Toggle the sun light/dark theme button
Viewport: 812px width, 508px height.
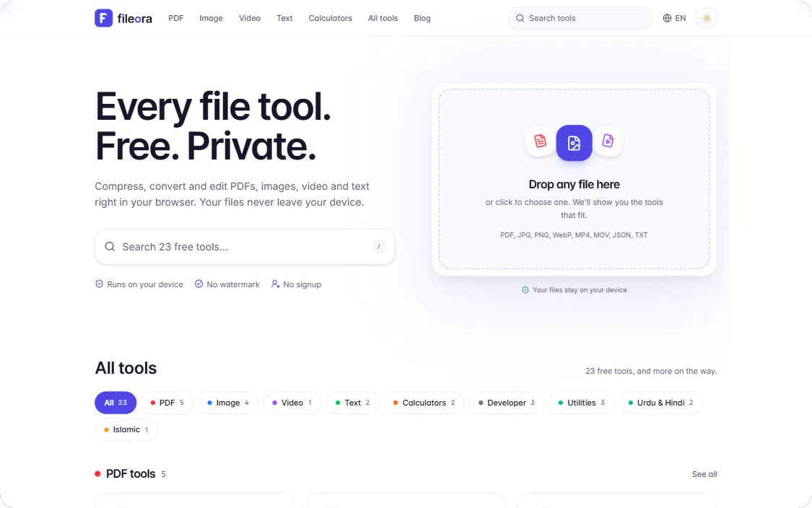click(x=707, y=18)
